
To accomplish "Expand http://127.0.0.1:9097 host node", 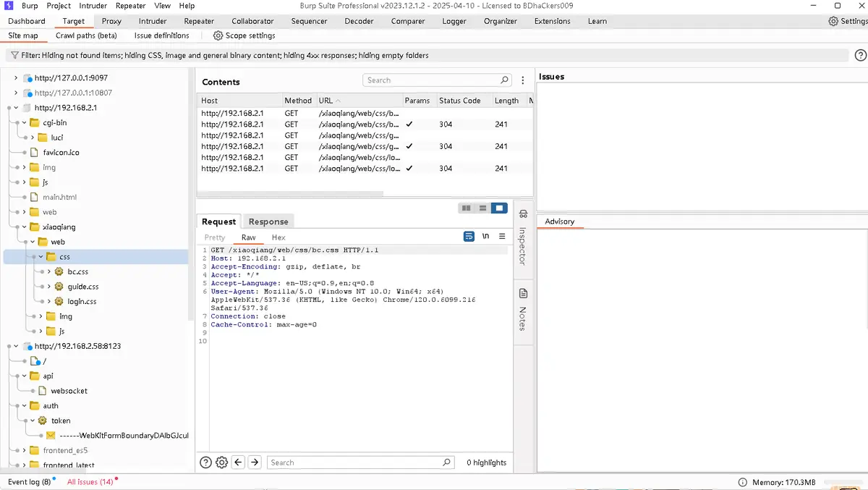I will point(16,77).
